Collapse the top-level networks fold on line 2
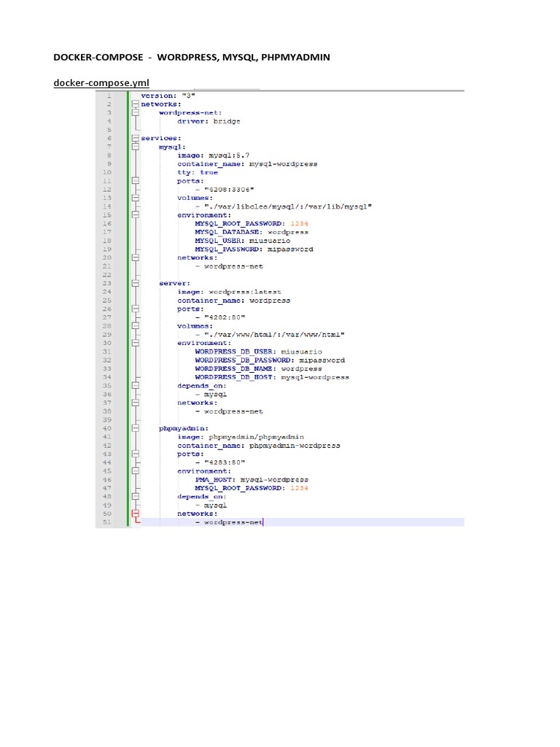Image resolution: width=560 pixels, height=747 pixels. click(135, 104)
